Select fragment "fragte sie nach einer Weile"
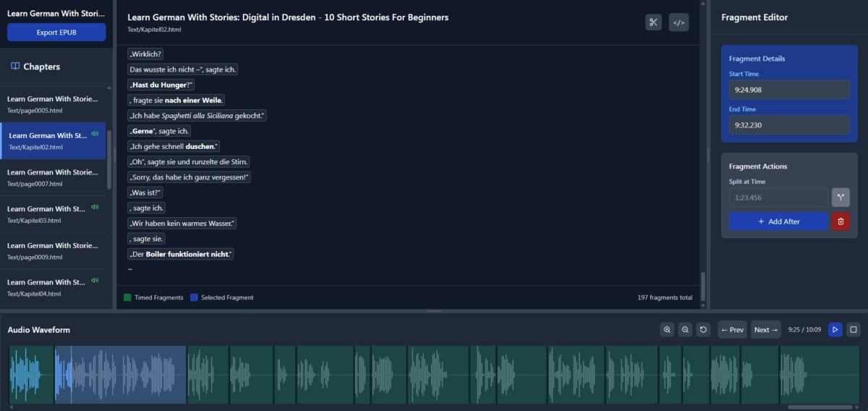This screenshot has height=411, width=868. coord(176,100)
